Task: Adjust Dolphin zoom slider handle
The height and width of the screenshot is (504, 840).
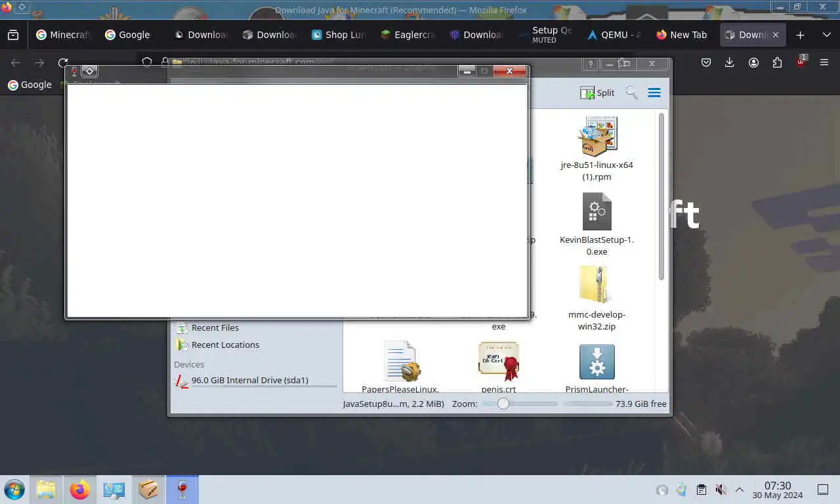Action: pos(503,404)
